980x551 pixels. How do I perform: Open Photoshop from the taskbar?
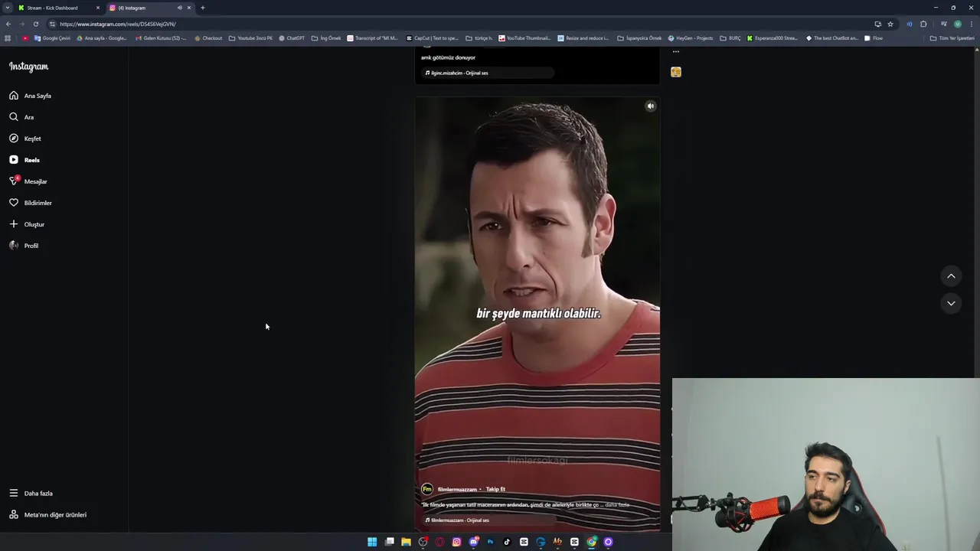(x=490, y=542)
